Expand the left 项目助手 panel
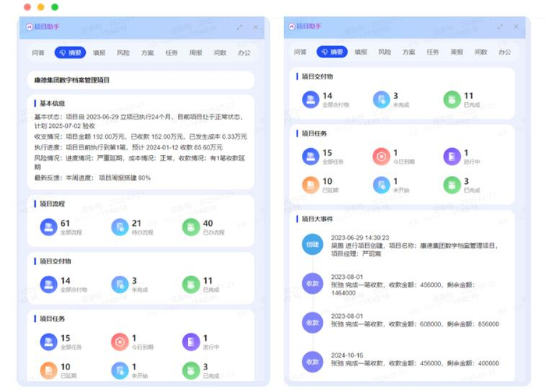546x392 pixels. click(x=239, y=27)
